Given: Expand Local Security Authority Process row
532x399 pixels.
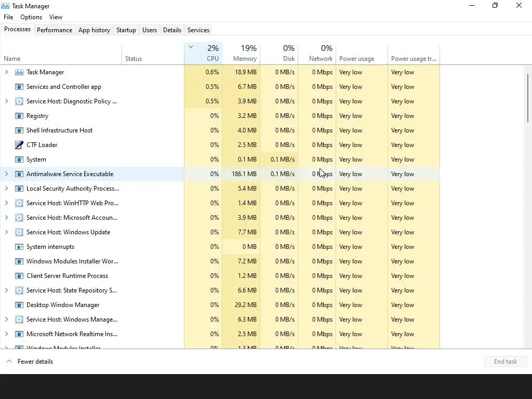Looking at the screenshot, I should [x=6, y=188].
